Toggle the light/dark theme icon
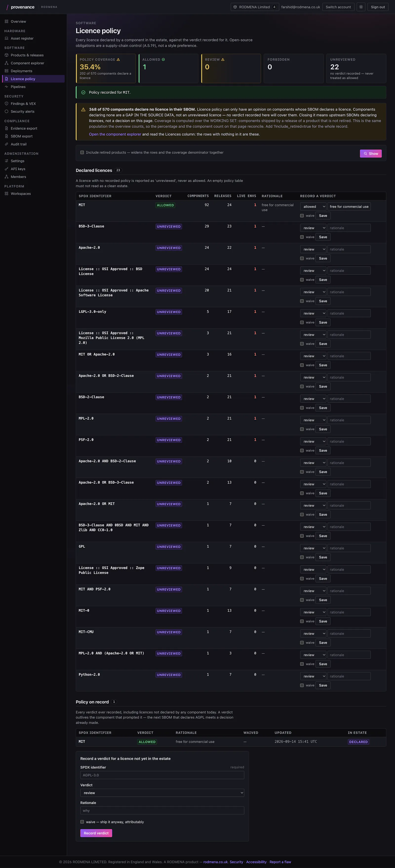 tap(361, 7)
